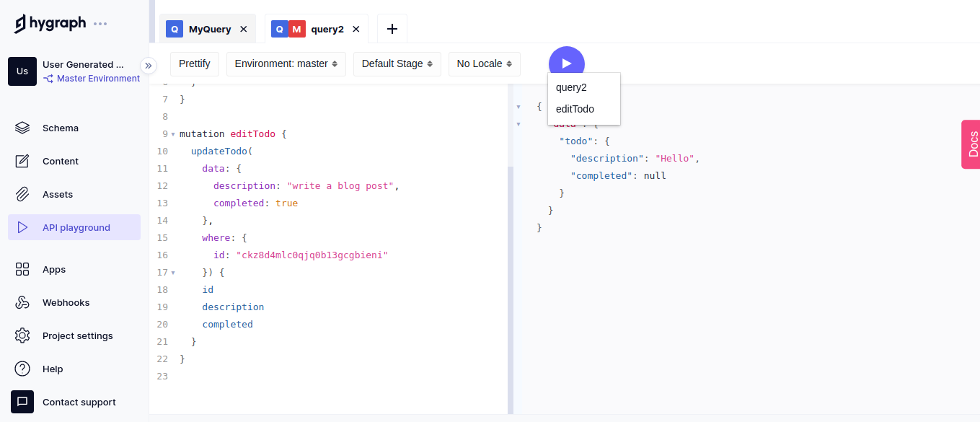This screenshot has height=422, width=980.
Task: Click the Contact support chat icon
Action: click(22, 402)
